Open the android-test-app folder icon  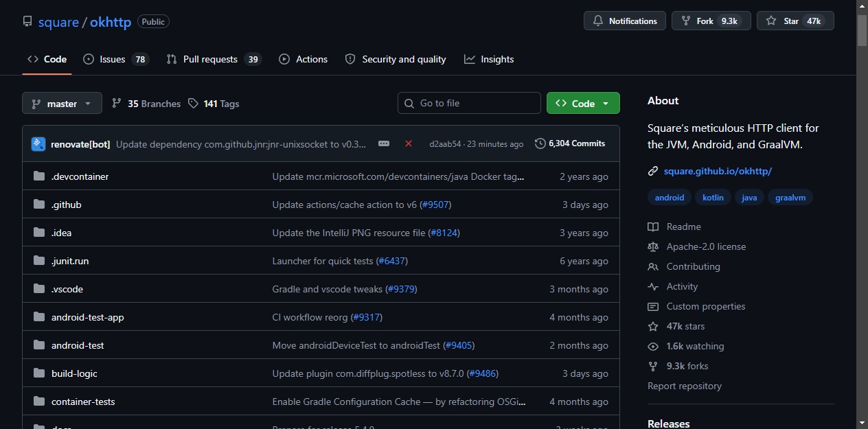[39, 317]
